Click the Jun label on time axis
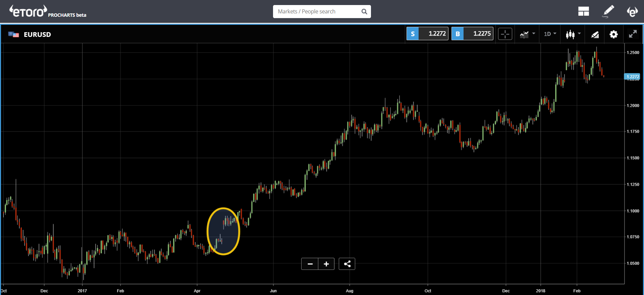Screen dimensions: 644x295 tap(273, 291)
